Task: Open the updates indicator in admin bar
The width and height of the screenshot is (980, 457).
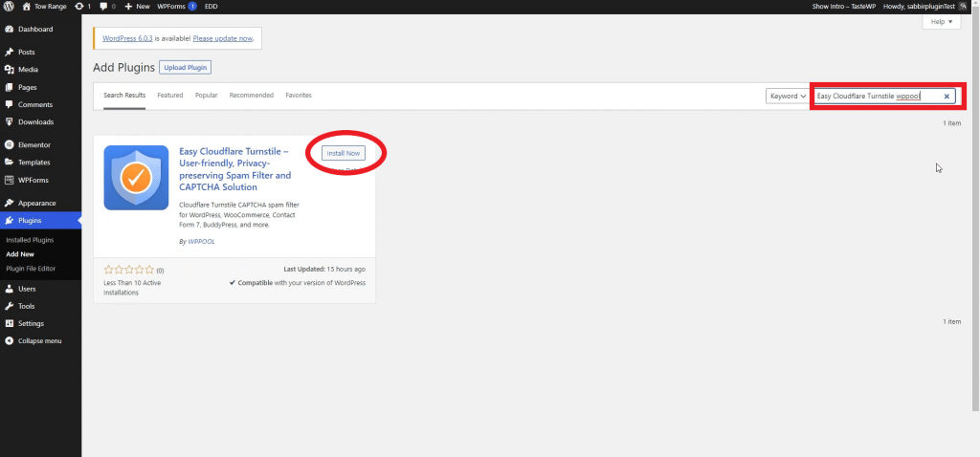Action: [x=82, y=7]
